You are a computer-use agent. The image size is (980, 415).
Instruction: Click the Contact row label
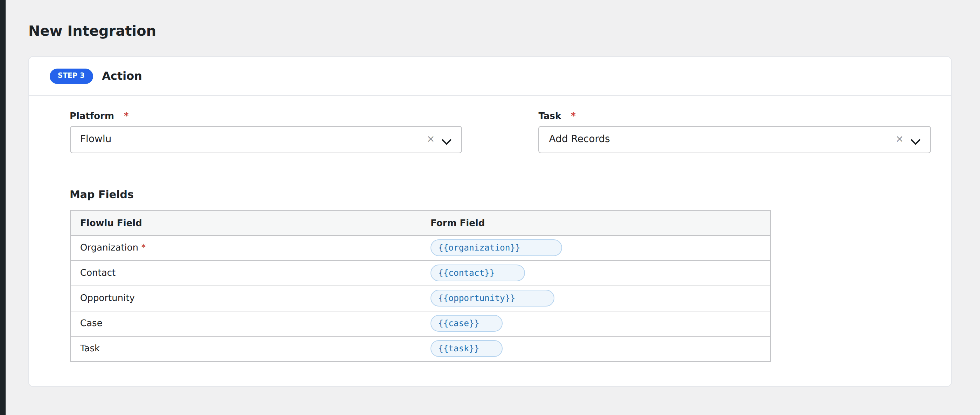tap(98, 273)
